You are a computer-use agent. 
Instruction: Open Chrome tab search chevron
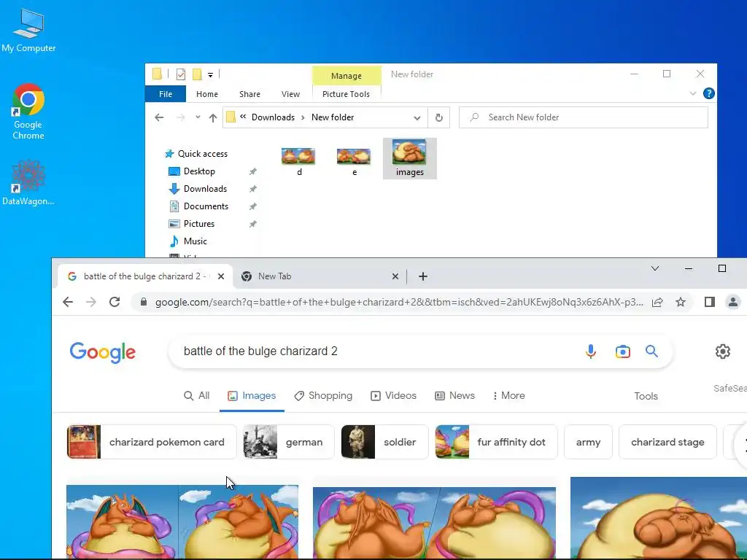pos(655,268)
